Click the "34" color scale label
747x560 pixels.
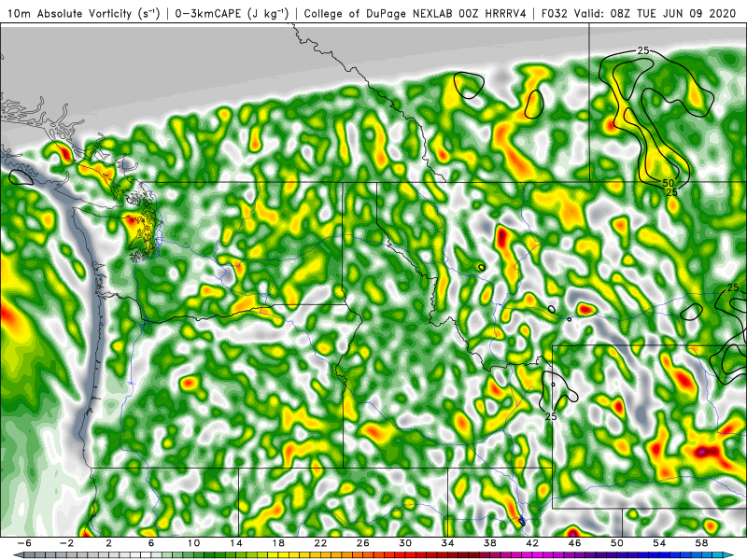447,543
